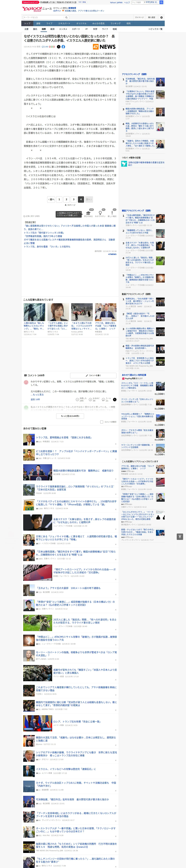
Task: Share article on Facebook icon
Action: tap(63, 47)
